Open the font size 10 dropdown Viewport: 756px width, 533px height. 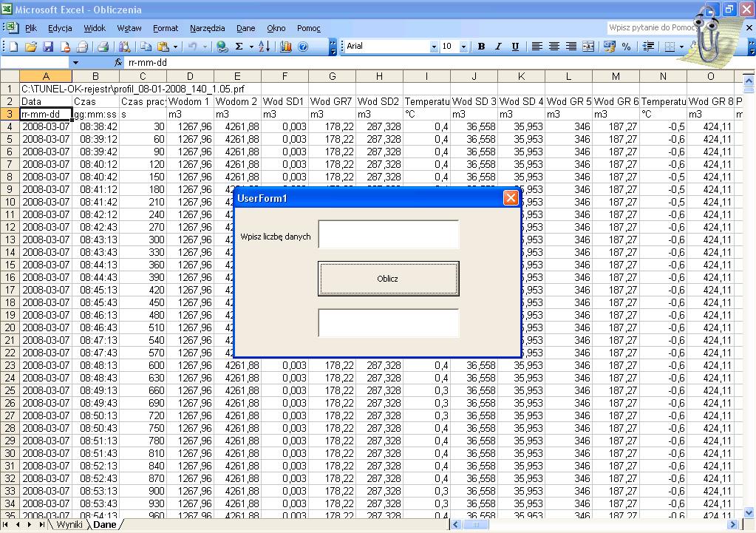click(x=463, y=47)
